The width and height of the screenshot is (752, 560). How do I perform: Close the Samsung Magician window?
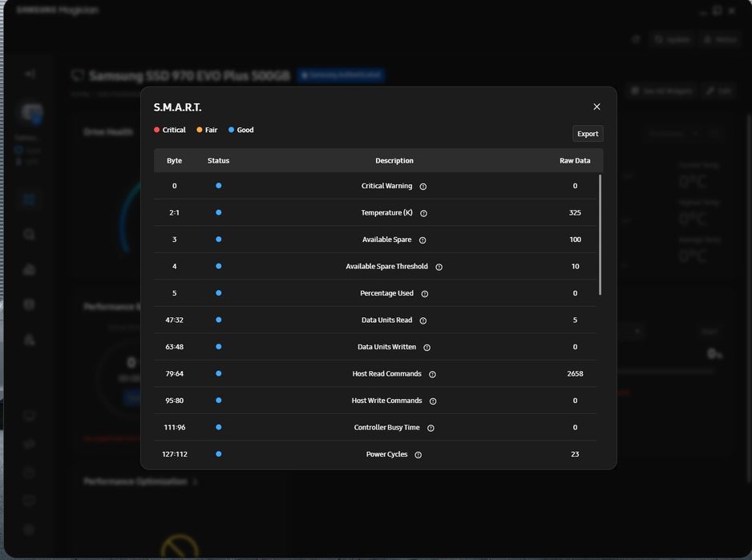[x=731, y=10]
